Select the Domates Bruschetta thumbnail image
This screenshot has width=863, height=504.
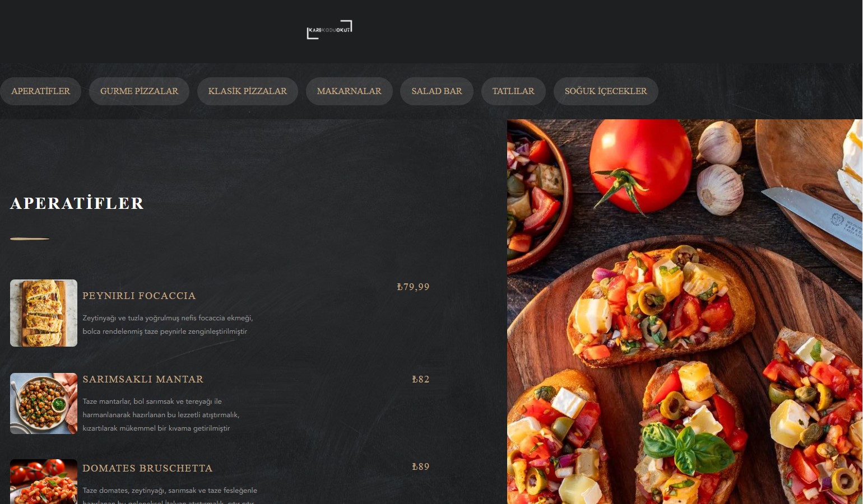click(44, 482)
